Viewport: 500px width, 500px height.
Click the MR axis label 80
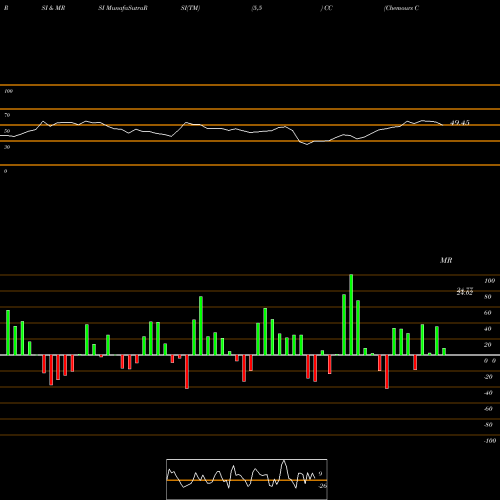488,297
